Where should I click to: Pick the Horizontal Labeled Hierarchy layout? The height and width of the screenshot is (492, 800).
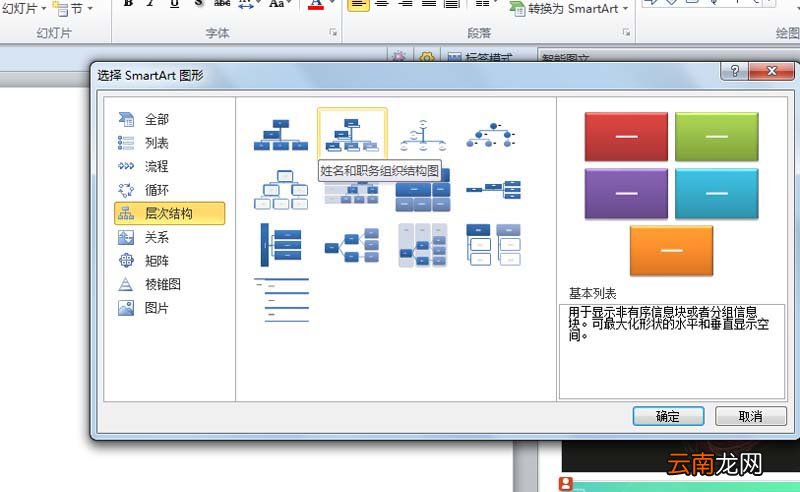tap(423, 245)
